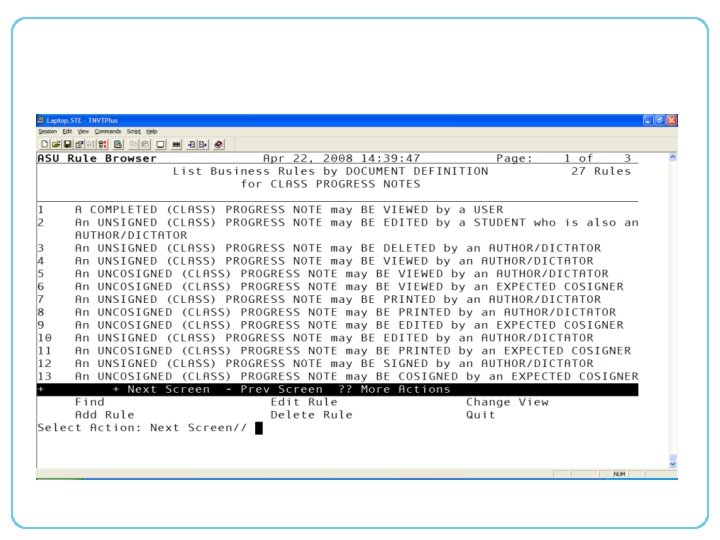Open the Session menu
The image size is (720, 540).
point(47,131)
